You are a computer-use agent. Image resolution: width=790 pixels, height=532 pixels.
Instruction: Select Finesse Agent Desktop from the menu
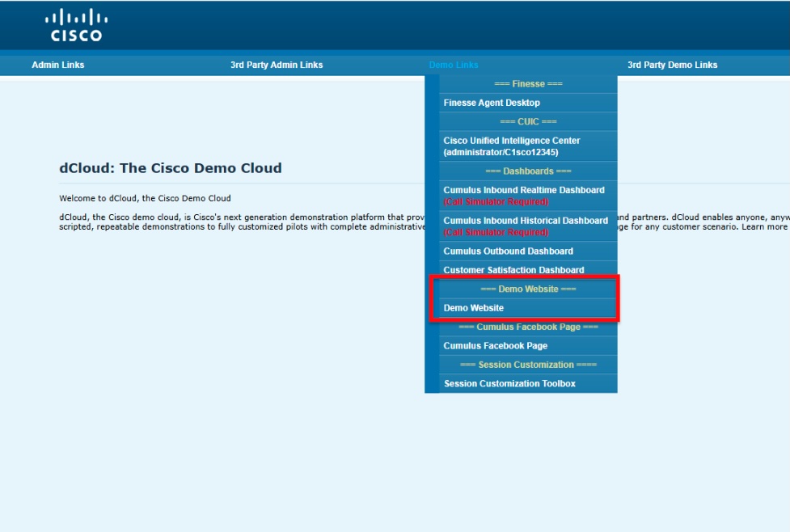[x=492, y=103]
